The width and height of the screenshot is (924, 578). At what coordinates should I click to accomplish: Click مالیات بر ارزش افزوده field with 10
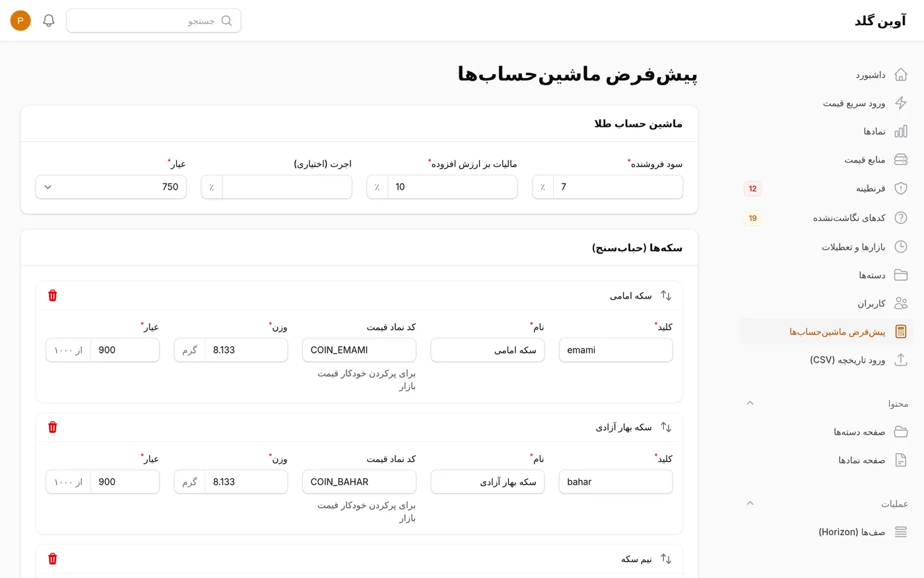point(452,187)
